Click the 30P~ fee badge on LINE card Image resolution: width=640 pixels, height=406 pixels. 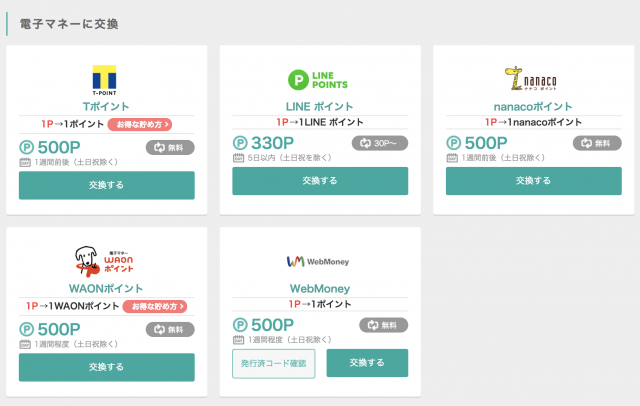(380, 143)
